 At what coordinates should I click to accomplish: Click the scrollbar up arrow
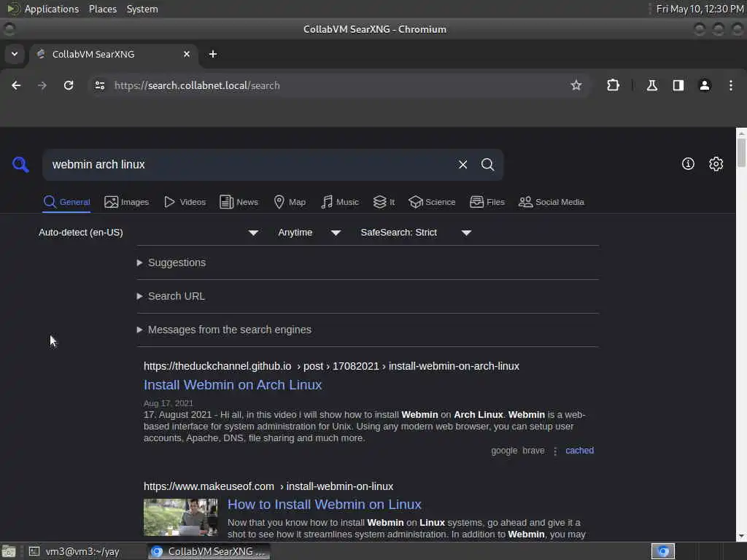click(741, 133)
